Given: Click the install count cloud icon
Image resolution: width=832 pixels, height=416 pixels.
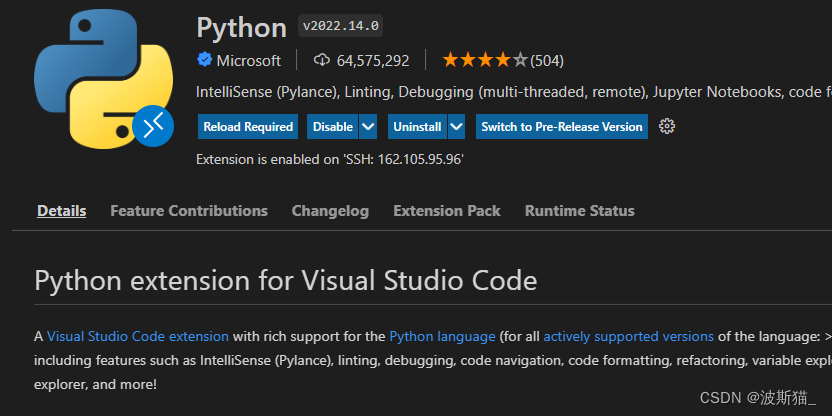Looking at the screenshot, I should (322, 60).
